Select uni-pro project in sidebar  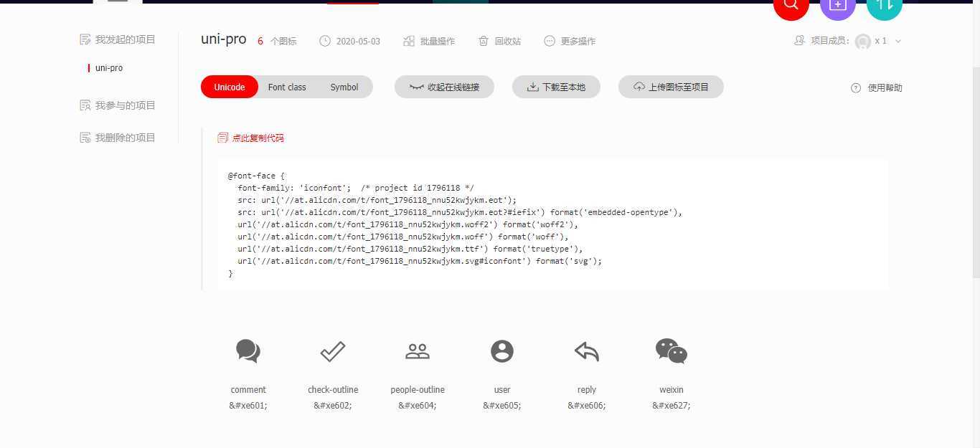point(109,67)
